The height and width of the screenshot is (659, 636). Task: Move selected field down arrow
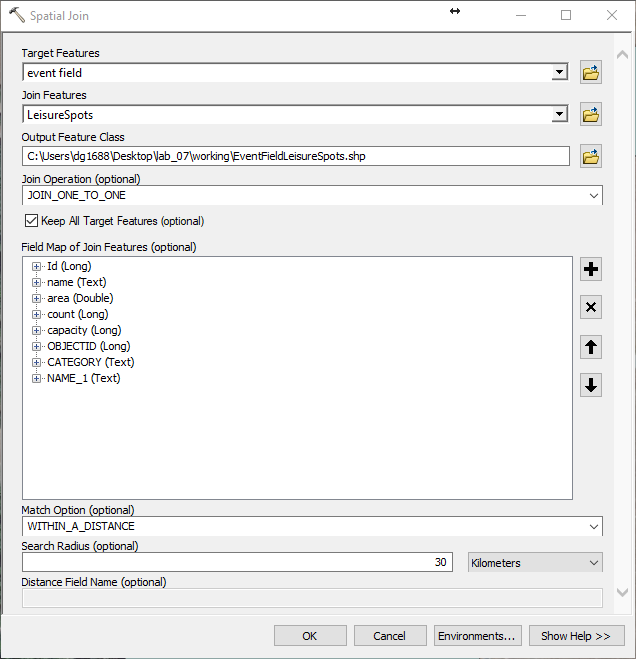[x=591, y=385]
